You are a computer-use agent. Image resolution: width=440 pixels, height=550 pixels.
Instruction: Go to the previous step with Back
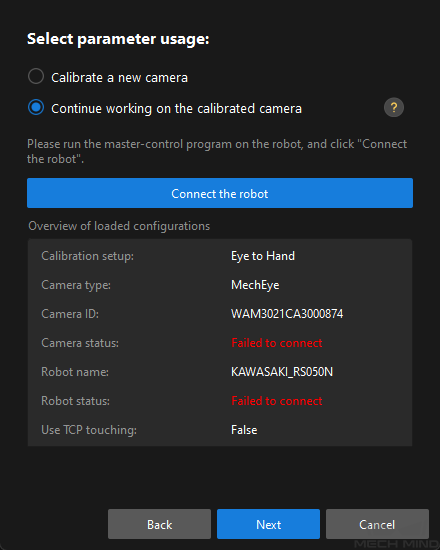[x=159, y=524]
